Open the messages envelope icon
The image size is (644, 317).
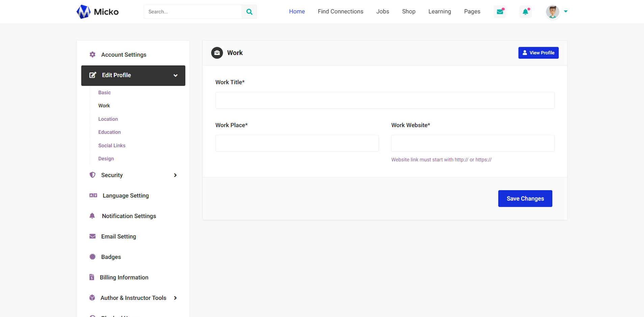[500, 12]
